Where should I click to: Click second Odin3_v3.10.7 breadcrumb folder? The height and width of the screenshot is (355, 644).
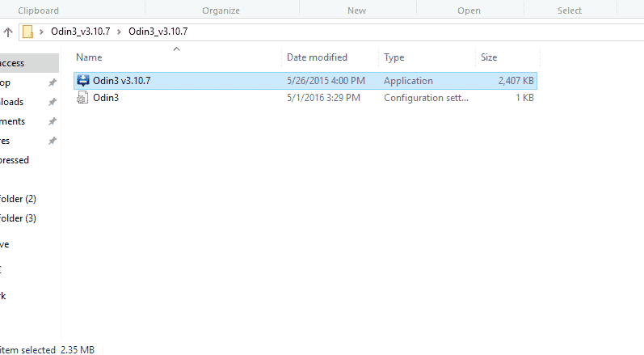click(158, 32)
